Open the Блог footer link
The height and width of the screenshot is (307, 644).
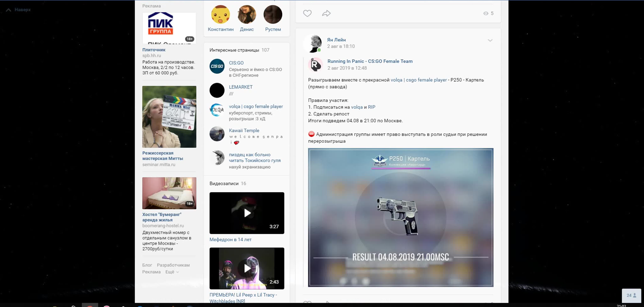click(147, 265)
